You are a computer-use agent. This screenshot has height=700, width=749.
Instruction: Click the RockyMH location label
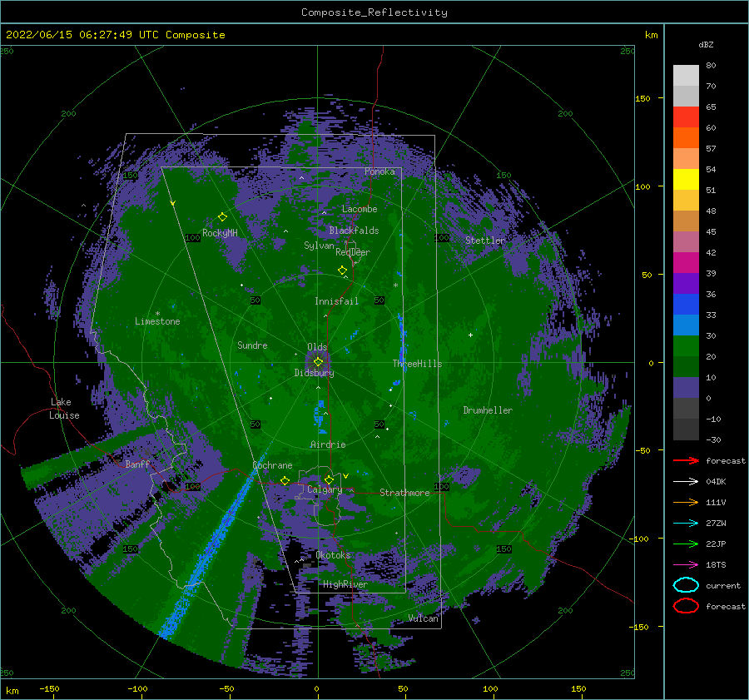click(220, 233)
